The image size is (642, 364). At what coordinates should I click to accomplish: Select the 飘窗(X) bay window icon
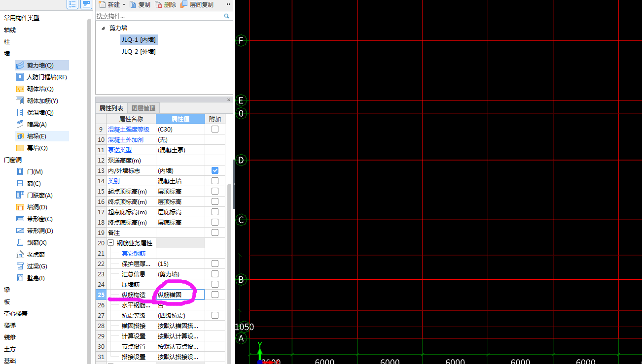(20, 242)
